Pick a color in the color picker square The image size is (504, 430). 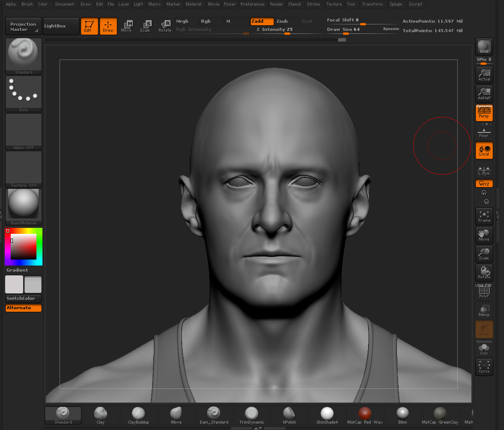click(24, 247)
